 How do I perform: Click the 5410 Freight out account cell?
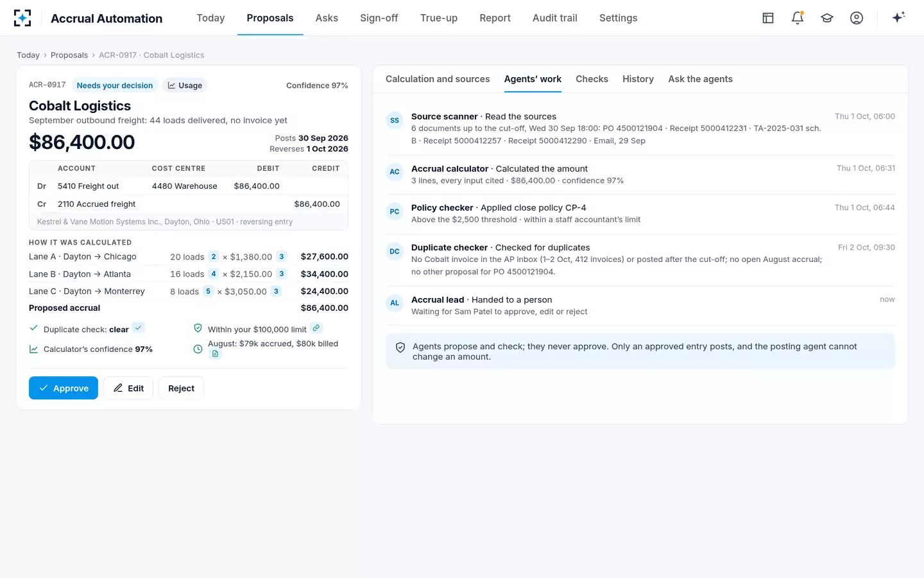point(89,186)
